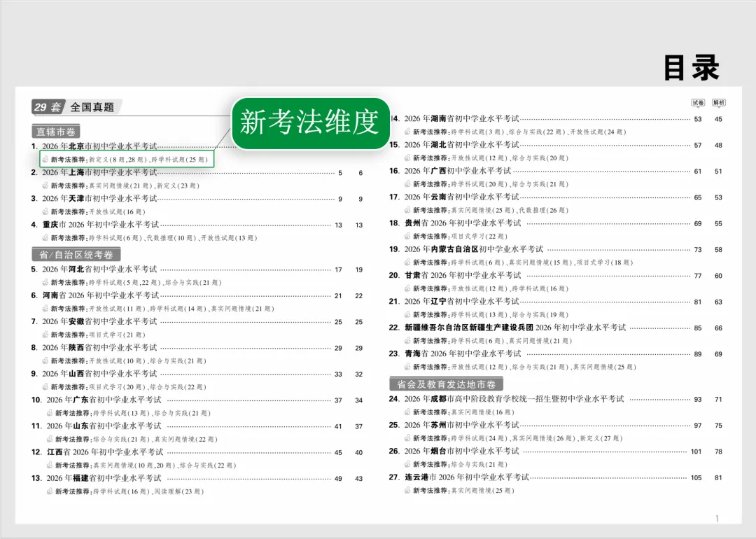
Task: Open entry 3, 2026年天津市初中学业水平考试
Action: (x=99, y=198)
